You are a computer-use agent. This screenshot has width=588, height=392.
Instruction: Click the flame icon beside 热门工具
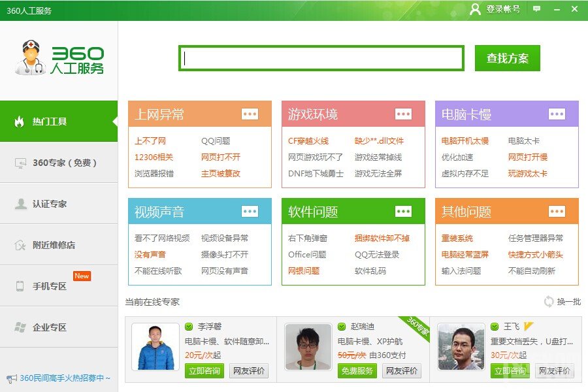click(21, 122)
